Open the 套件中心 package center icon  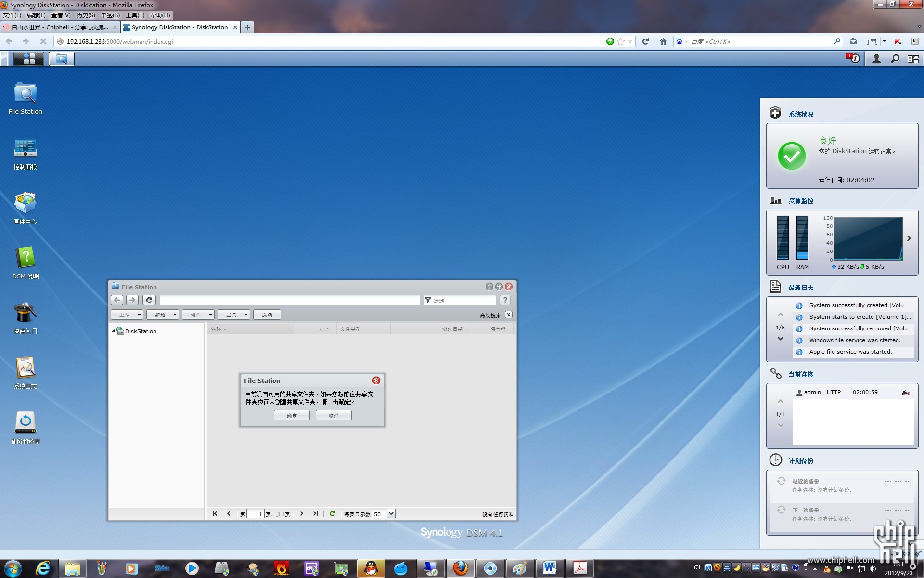(26, 208)
